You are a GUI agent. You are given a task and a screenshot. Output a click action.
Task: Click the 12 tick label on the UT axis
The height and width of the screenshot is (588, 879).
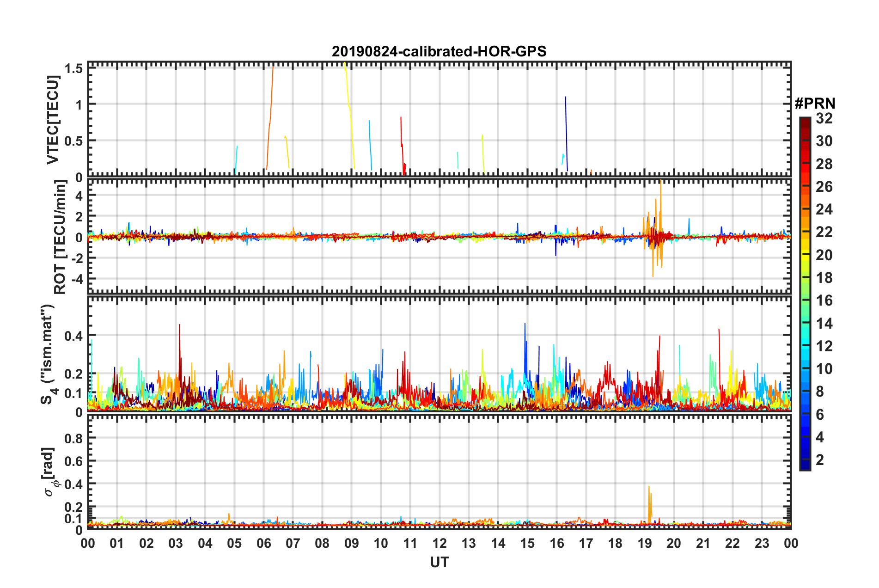[439, 543]
